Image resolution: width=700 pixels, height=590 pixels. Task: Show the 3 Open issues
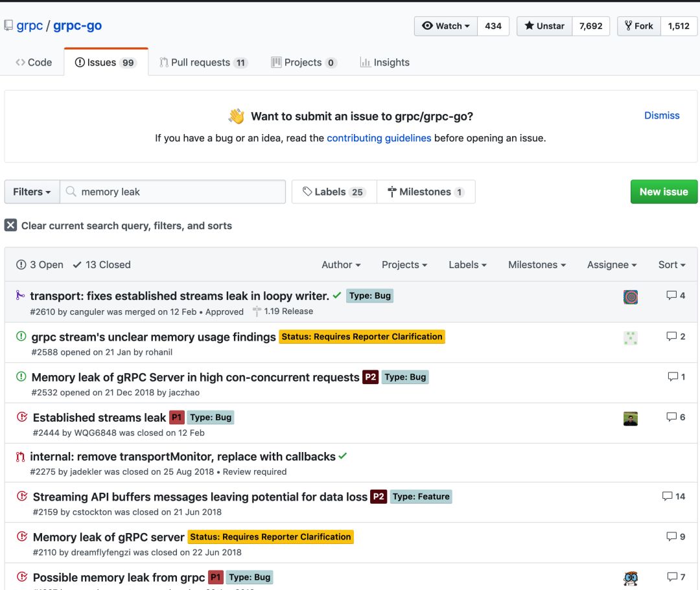point(40,265)
